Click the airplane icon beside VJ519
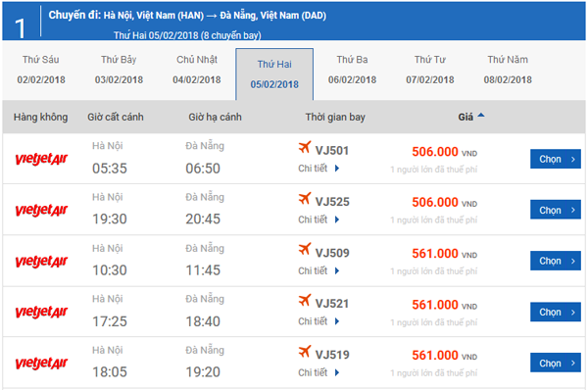The height and width of the screenshot is (390, 588). 305,352
